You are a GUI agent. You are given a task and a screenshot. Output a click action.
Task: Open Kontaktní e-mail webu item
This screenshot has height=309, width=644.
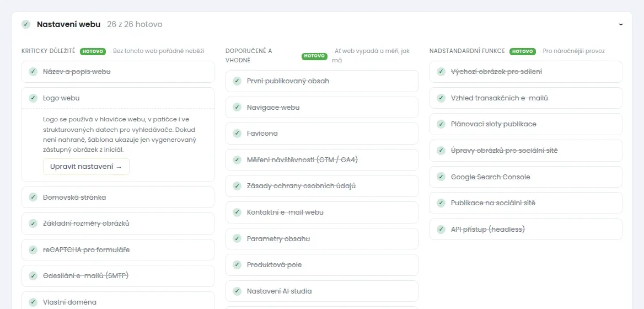tap(322, 212)
